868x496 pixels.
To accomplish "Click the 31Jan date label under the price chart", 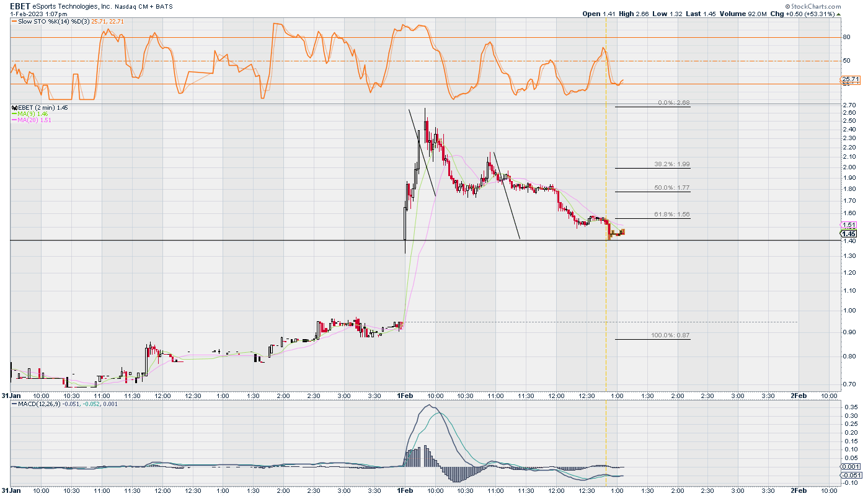I will [x=11, y=395].
